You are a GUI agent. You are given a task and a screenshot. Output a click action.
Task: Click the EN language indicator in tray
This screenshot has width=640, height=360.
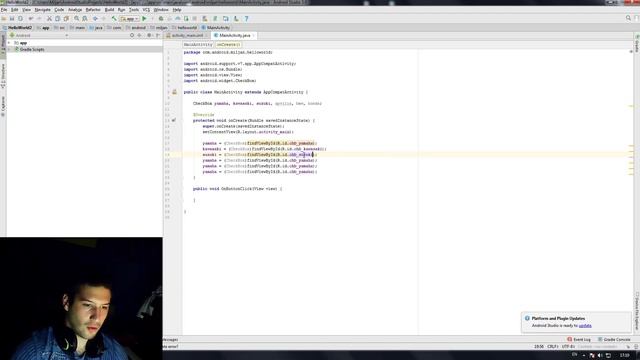[x=574, y=355]
